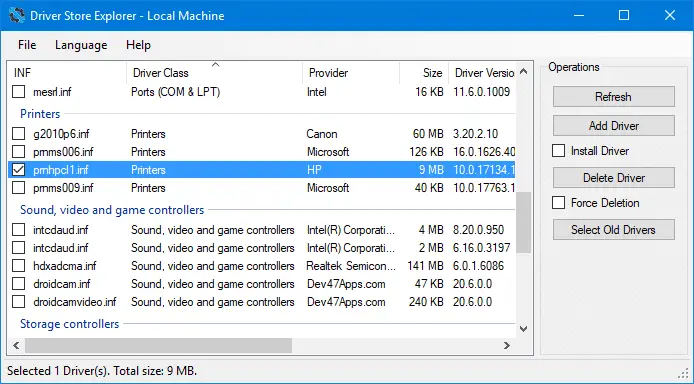Check the hdxadcma.inf driver checkbox
The width and height of the screenshot is (694, 384).
(19, 266)
